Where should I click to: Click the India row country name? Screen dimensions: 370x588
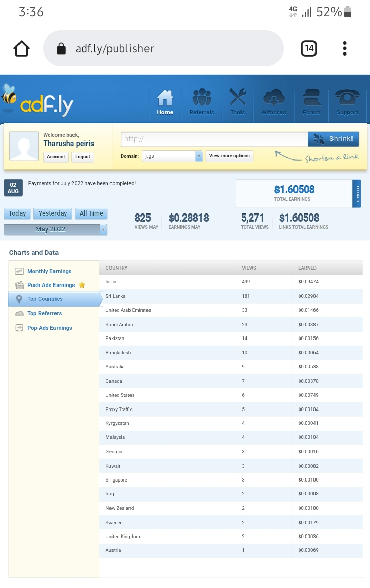point(111,281)
